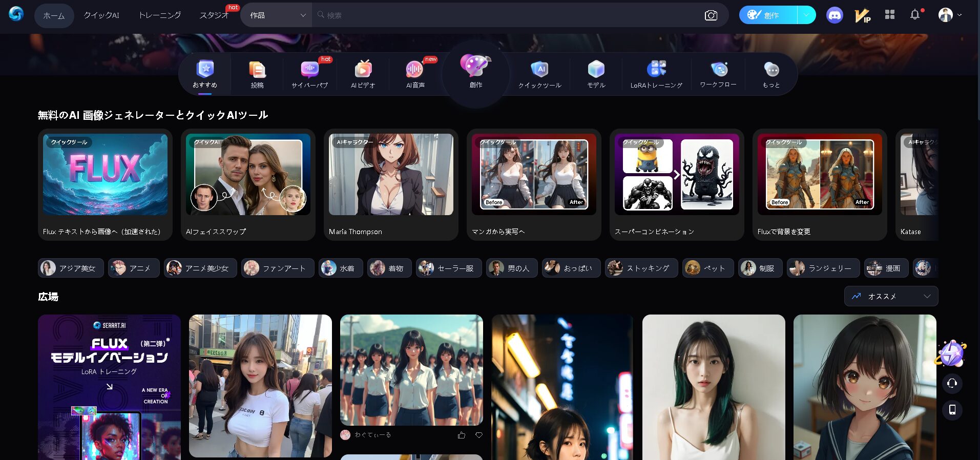Open the FLUX モデルイノベーション banner
The height and width of the screenshot is (460, 980).
[x=109, y=387]
